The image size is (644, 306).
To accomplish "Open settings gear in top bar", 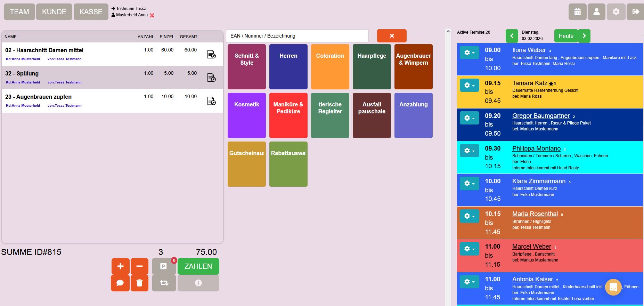I will 616,12.
